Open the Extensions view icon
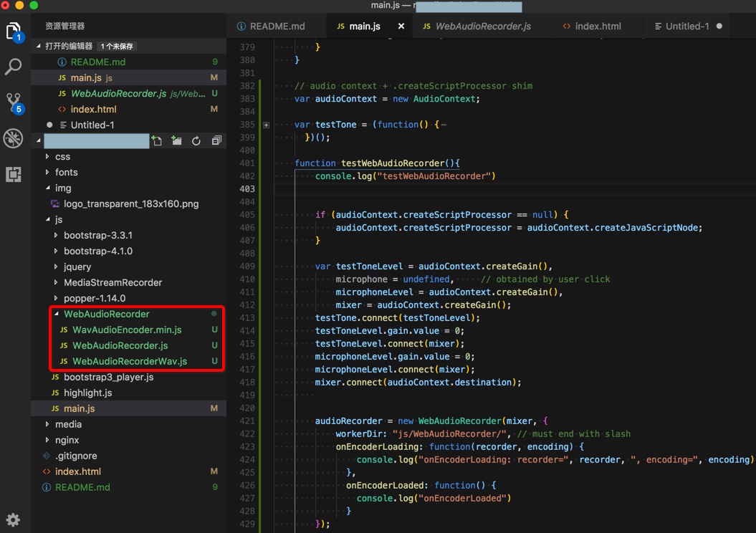 (14, 174)
